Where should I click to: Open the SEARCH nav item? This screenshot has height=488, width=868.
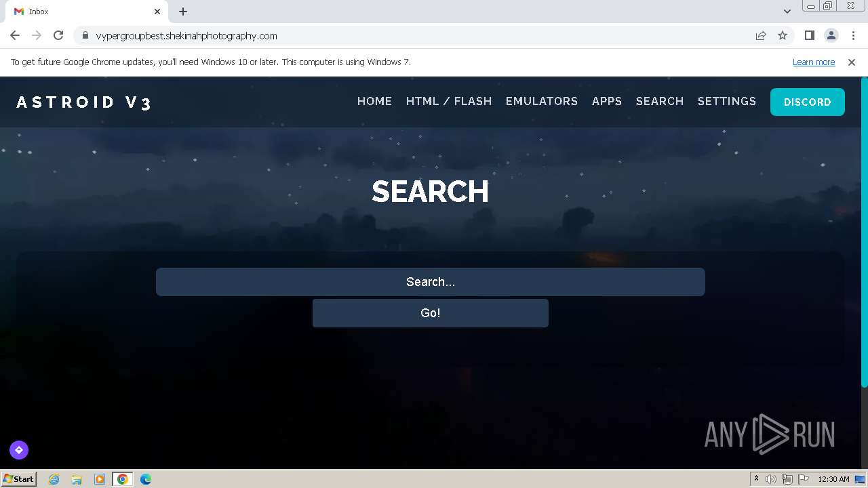point(660,101)
